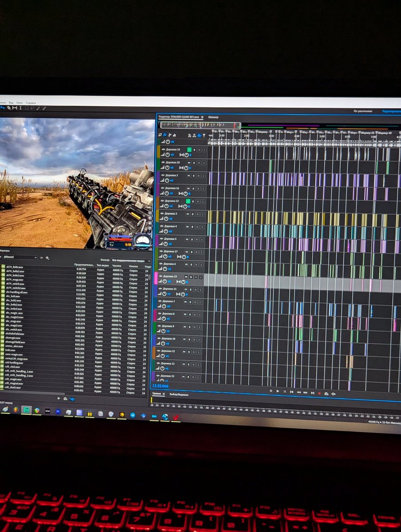The image size is (401, 532).
Task: Open Telegram from the taskbar
Action: click(x=133, y=415)
